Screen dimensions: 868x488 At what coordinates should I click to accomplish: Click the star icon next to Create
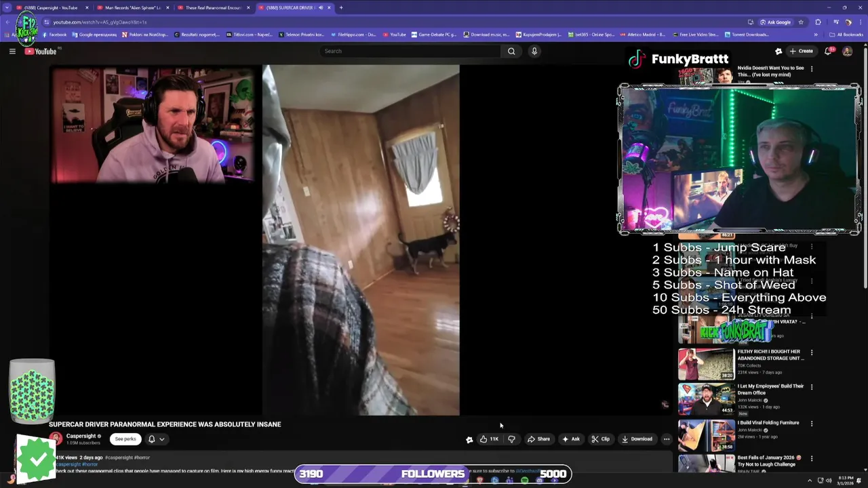pyautogui.click(x=778, y=52)
